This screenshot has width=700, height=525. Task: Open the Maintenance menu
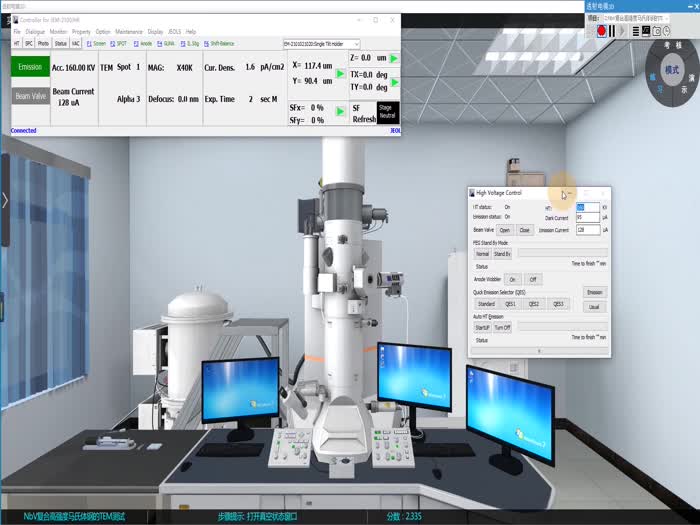(x=128, y=32)
